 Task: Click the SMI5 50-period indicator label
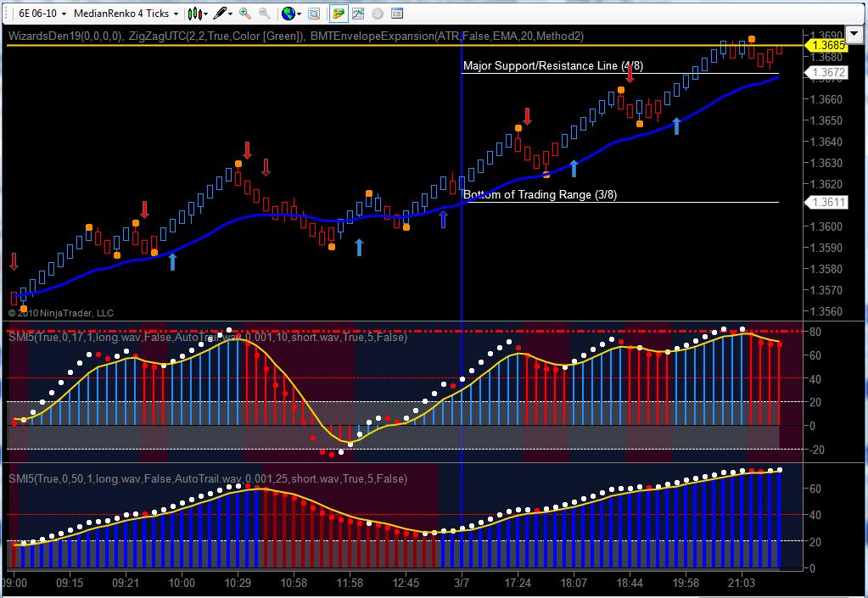(x=208, y=478)
